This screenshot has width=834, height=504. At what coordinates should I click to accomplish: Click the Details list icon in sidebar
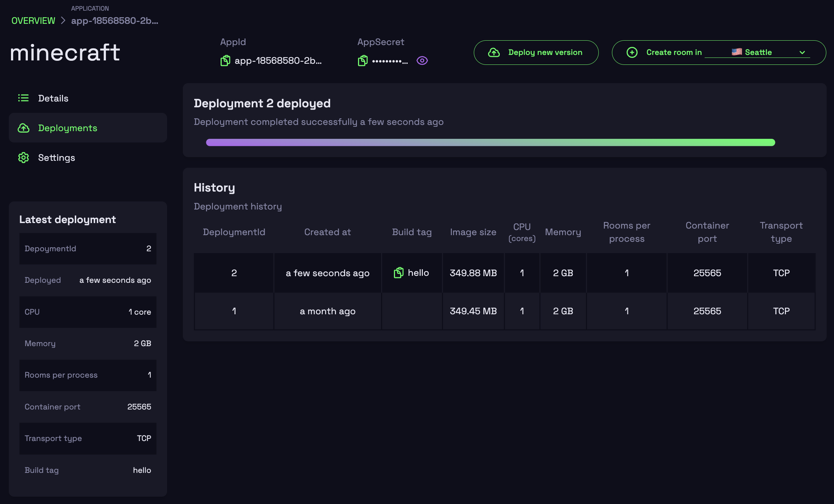click(23, 98)
